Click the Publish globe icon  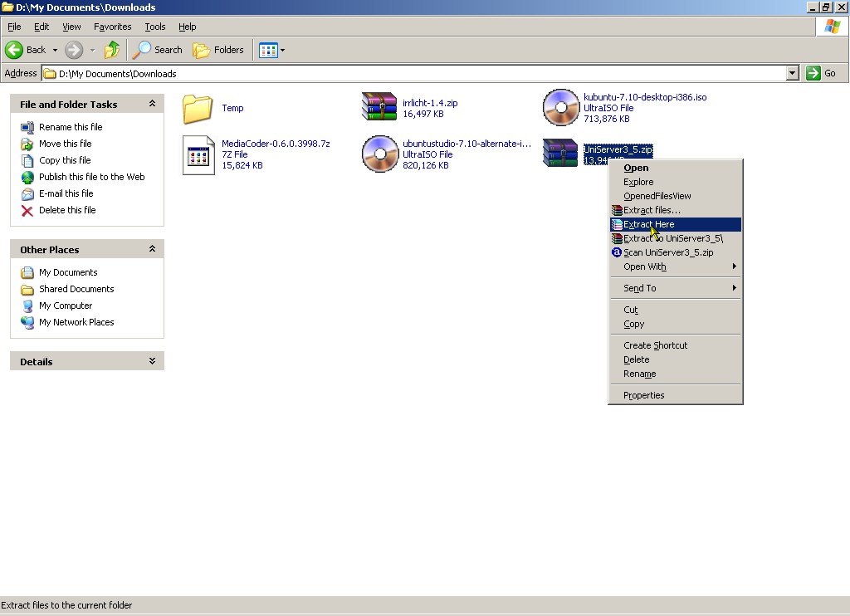tap(27, 178)
